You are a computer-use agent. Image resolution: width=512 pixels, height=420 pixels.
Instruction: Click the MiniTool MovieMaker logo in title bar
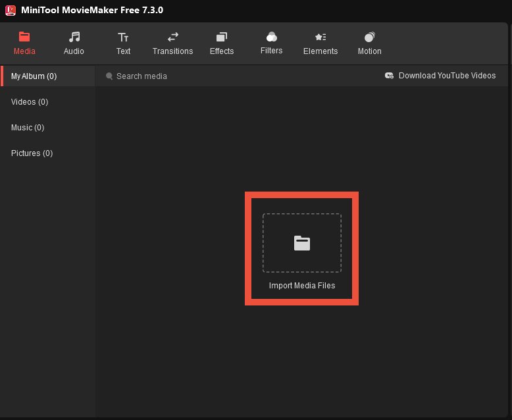tap(11, 10)
